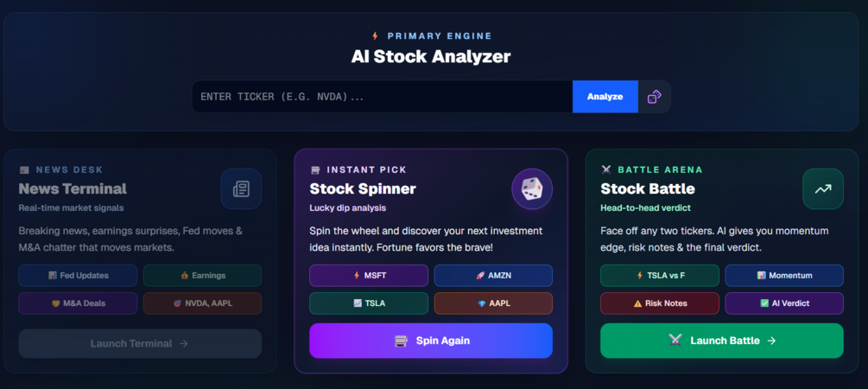868x389 pixels.
Task: Click the dice icon in Stock Spinner card
Action: 532,188
